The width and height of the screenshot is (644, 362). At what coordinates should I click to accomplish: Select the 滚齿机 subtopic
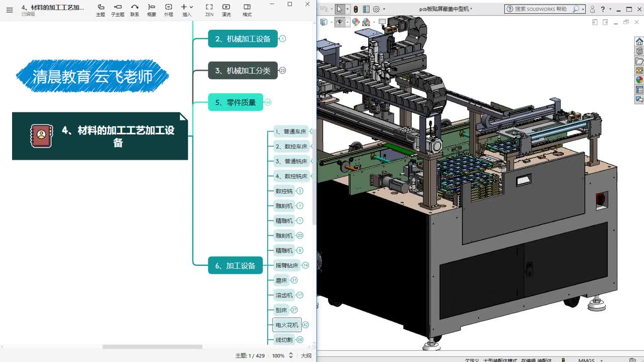pyautogui.click(x=284, y=295)
